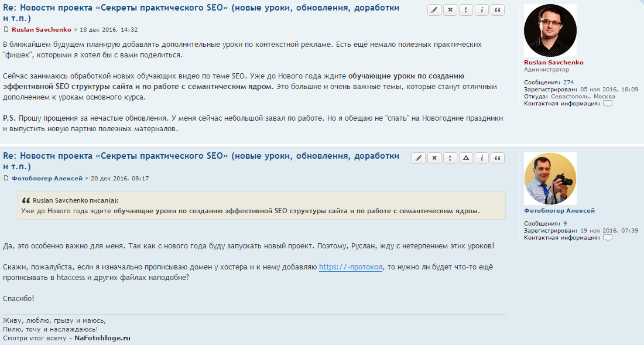Click the word 'Спасибо!' in second post
Image resolution: width=644 pixels, height=345 pixels.
click(x=19, y=299)
